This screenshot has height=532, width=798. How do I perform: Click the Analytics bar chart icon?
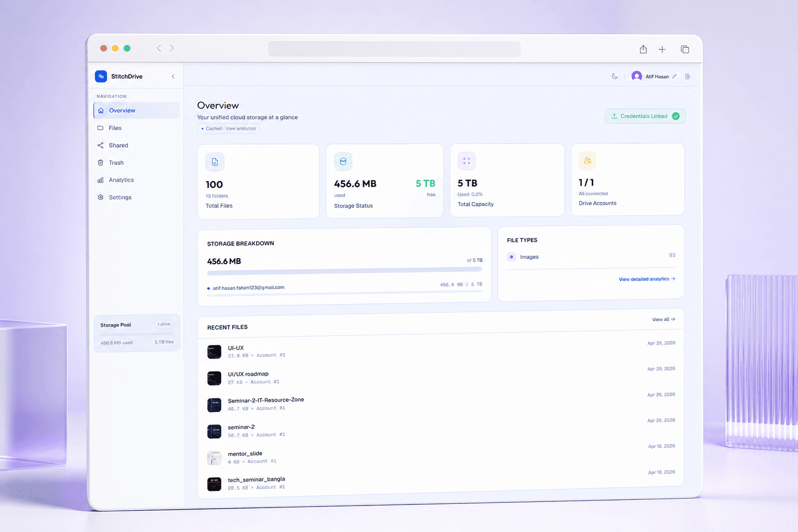(100, 180)
